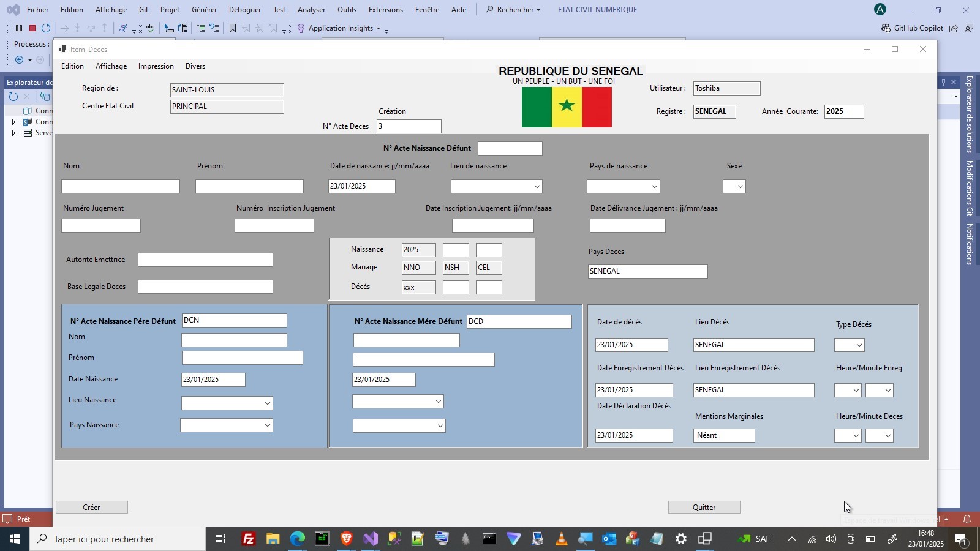Open Divers menu in Item_Deces window
980x551 pixels.
pyautogui.click(x=195, y=66)
